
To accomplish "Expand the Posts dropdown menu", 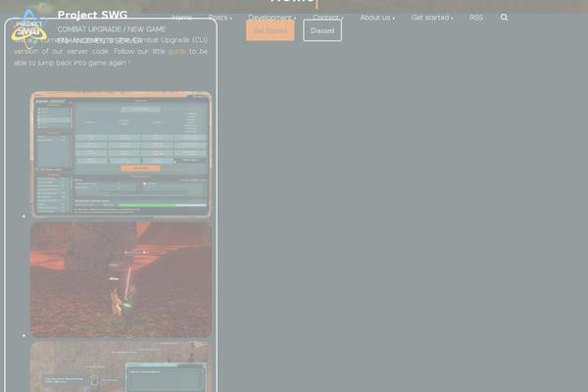I will click(x=220, y=18).
